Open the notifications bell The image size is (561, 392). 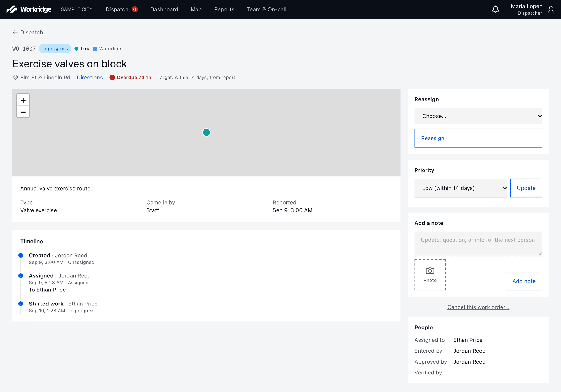tap(495, 9)
